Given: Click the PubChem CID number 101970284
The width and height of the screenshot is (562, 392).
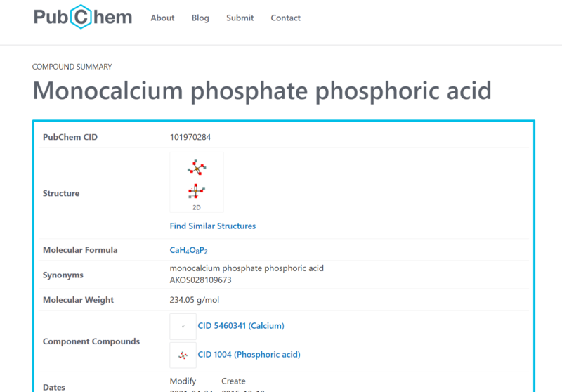Looking at the screenshot, I should pyautogui.click(x=190, y=137).
